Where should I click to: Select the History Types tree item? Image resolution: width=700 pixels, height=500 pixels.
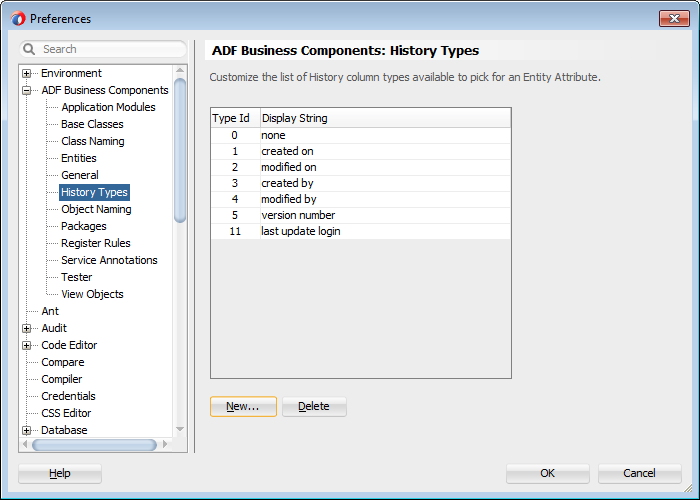coord(94,192)
